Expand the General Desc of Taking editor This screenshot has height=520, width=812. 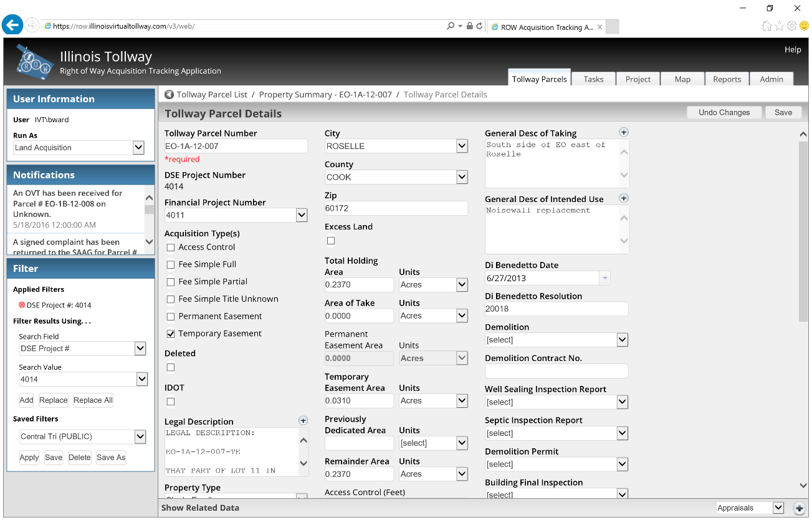(x=623, y=132)
